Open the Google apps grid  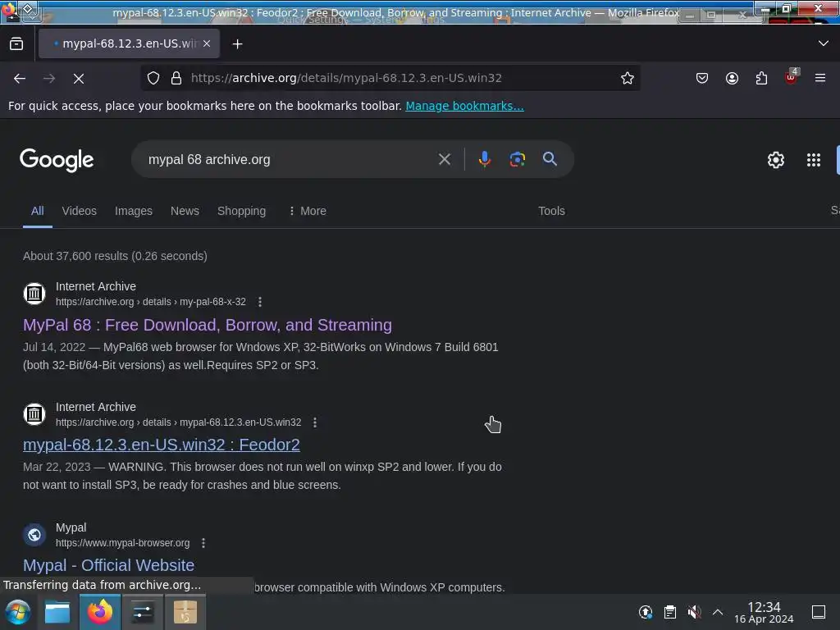[x=813, y=160]
